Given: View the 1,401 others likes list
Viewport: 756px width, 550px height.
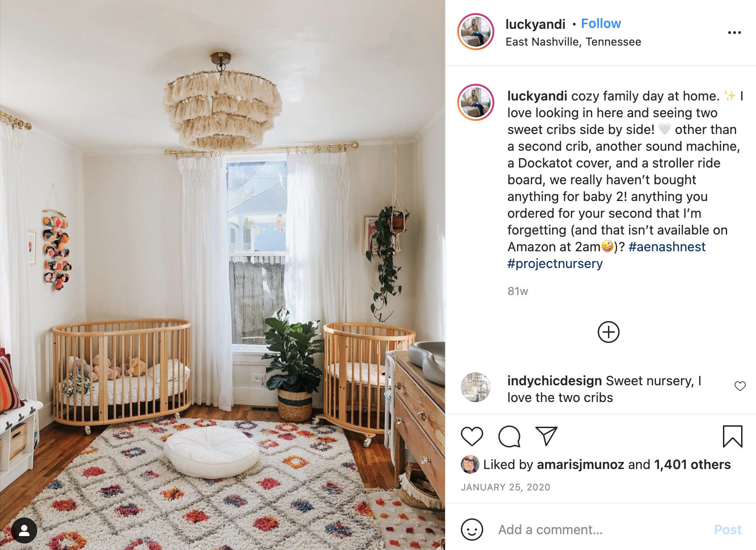Looking at the screenshot, I should 692,464.
